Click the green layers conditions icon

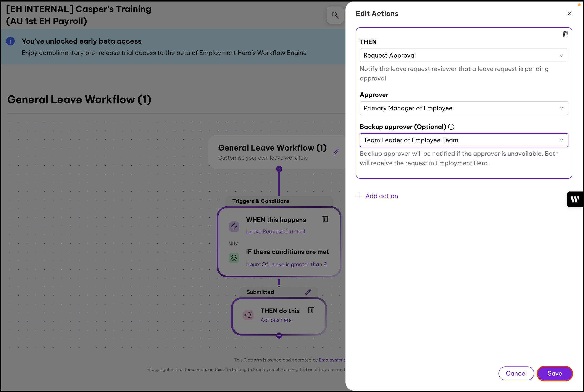click(x=234, y=258)
